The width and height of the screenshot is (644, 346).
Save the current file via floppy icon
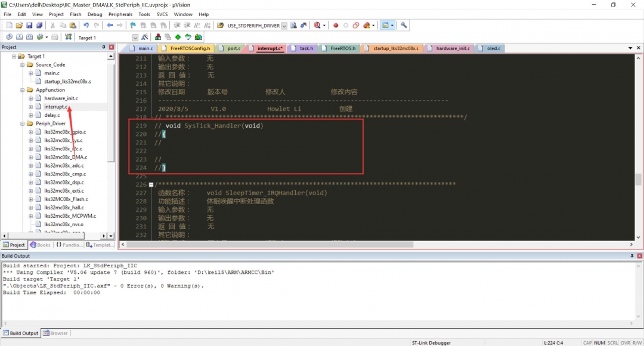point(29,26)
